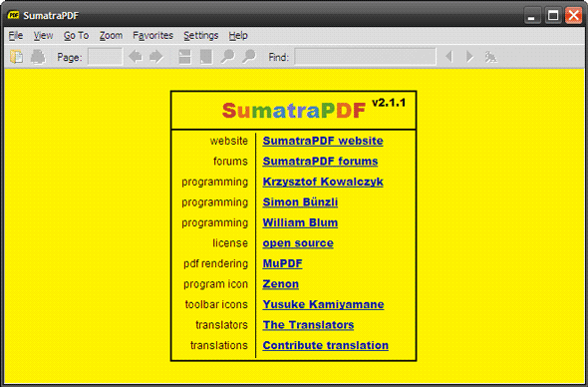Minimize the SumatraPDF window
Screen dimensions: 588x387
tap(532, 15)
